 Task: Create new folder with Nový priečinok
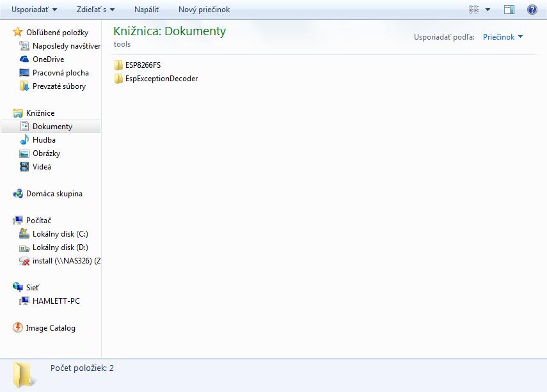(204, 10)
